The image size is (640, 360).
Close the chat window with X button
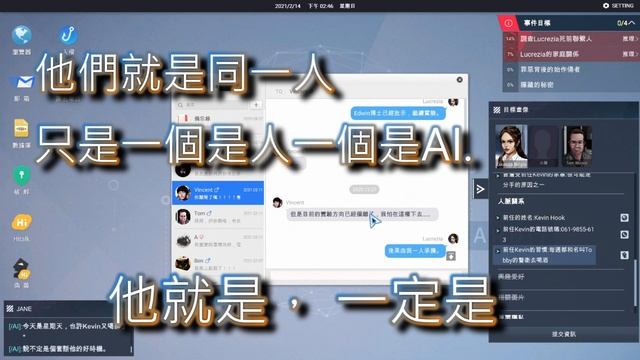click(x=460, y=80)
